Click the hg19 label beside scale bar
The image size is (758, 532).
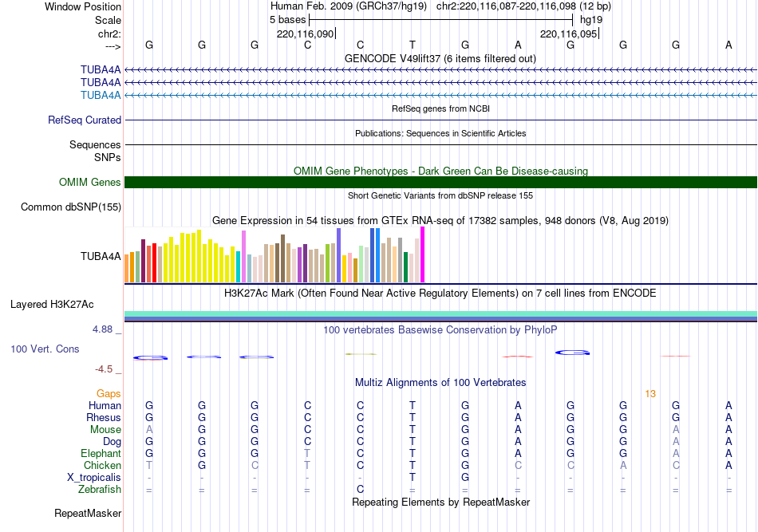(591, 20)
